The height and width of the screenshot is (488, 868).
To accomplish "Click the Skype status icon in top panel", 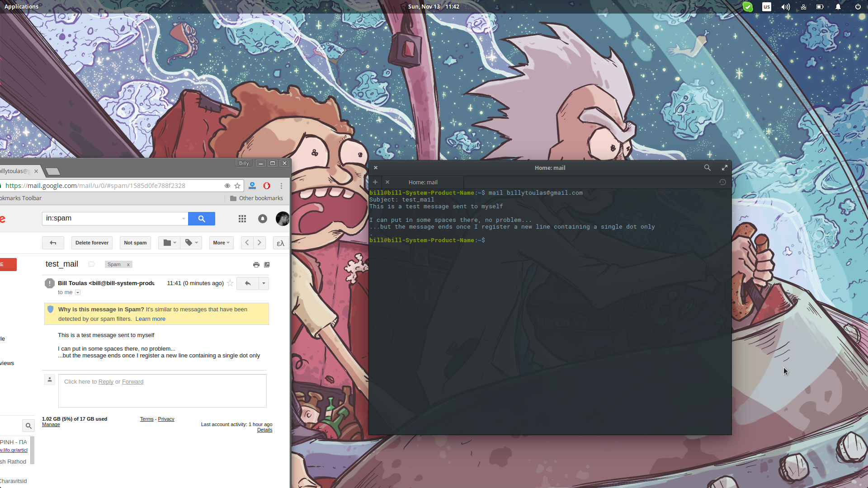I will [x=748, y=7].
